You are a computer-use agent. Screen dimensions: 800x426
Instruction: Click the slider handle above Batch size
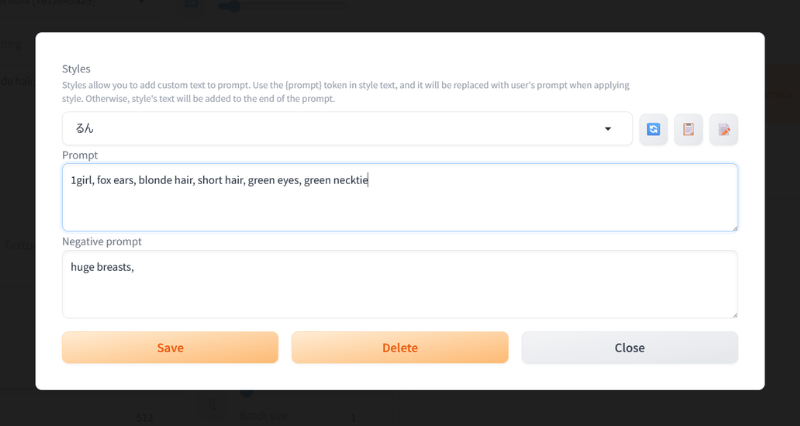coord(246,391)
